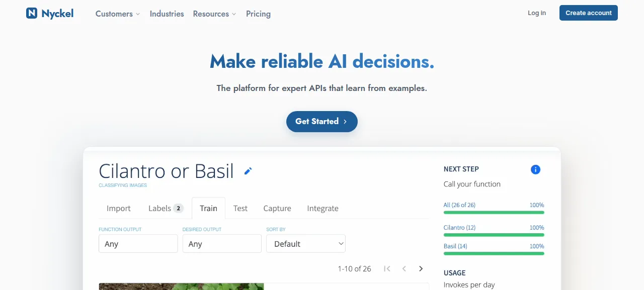Switch to the Test tab
This screenshot has width=644, height=290.
[240, 208]
